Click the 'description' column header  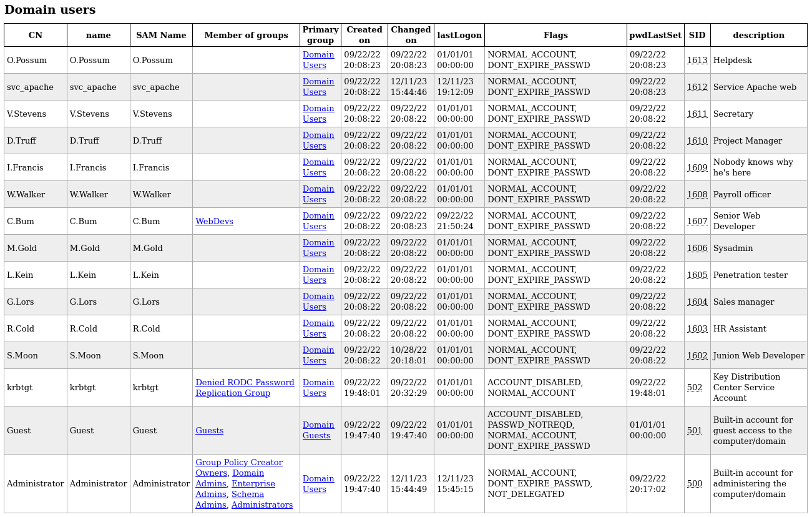point(758,35)
